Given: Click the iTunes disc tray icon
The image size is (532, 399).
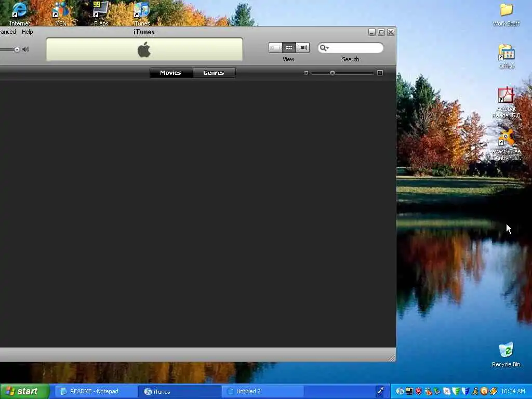Looking at the screenshot, I should click(x=400, y=391).
